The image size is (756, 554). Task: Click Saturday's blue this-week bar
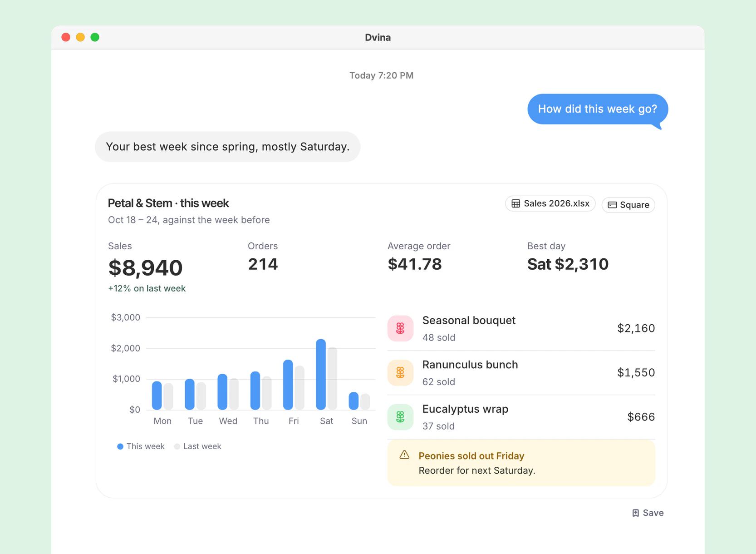[x=321, y=374]
